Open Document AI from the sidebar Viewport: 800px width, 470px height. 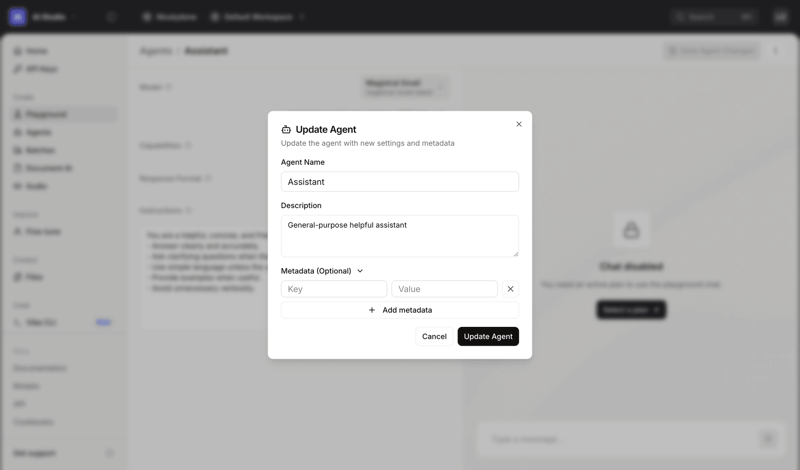click(x=48, y=168)
